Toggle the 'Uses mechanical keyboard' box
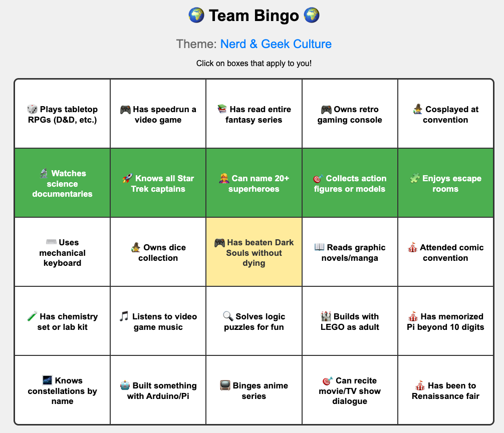 [x=62, y=252]
